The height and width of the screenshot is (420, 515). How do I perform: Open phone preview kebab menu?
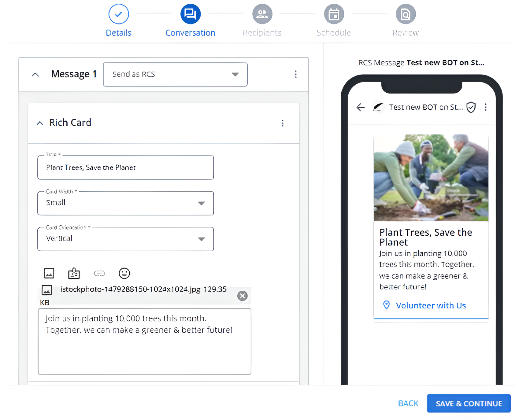(x=485, y=107)
